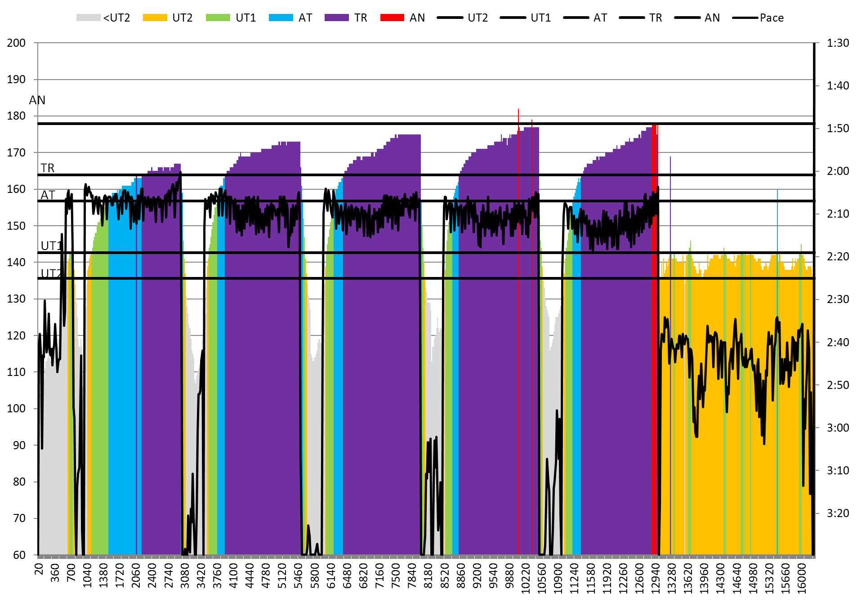Click the AT threshold label near left axis

48,195
